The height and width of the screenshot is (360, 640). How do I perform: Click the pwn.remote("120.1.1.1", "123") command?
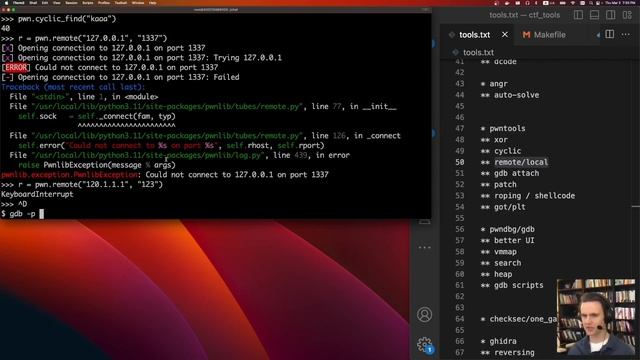coord(82,184)
